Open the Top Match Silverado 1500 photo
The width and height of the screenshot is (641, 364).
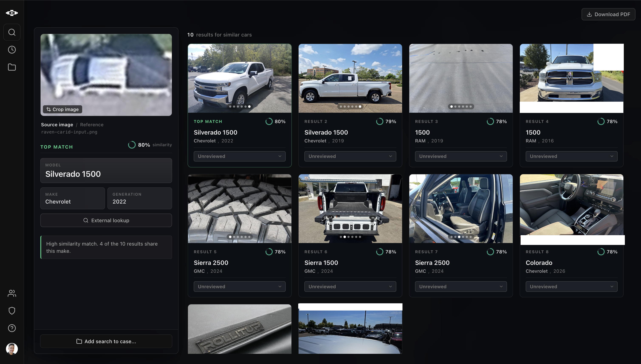[x=240, y=78]
